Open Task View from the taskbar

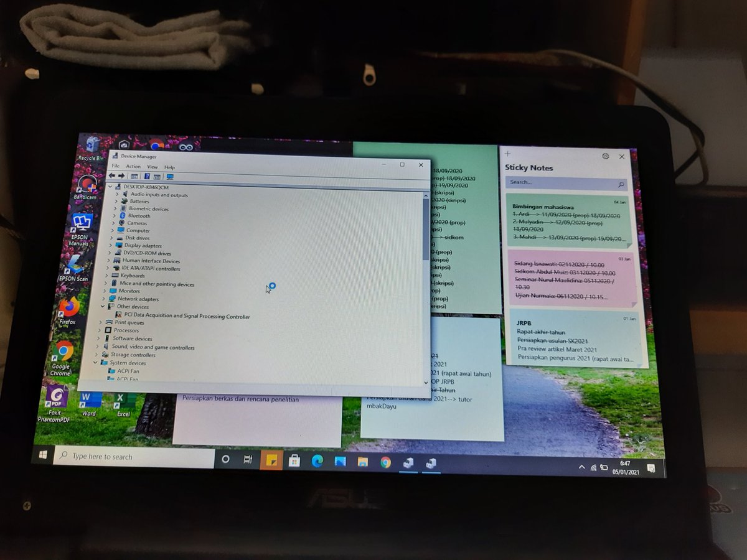point(248,460)
